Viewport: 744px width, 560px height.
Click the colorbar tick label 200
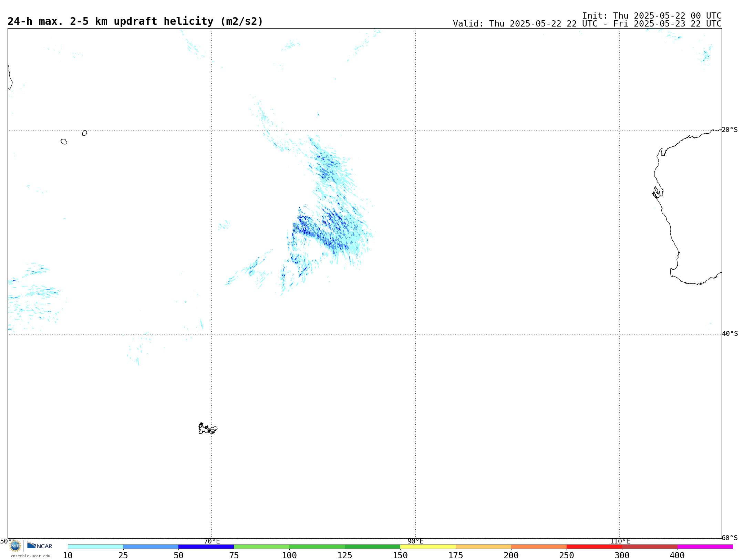point(511,556)
